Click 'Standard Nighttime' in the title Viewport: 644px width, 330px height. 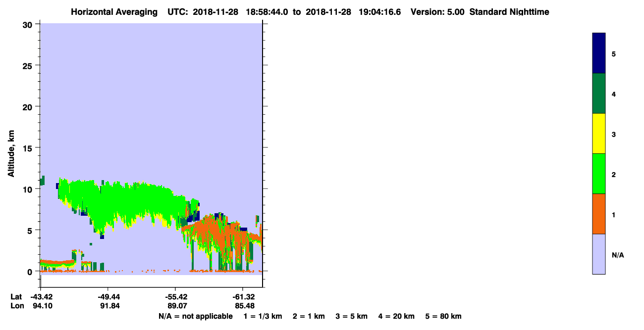(x=509, y=12)
